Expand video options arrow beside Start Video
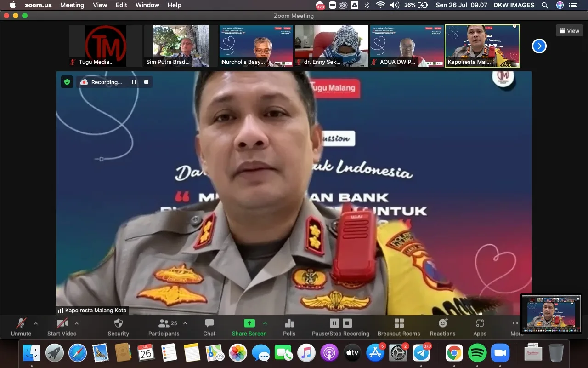The height and width of the screenshot is (368, 588). pyautogui.click(x=77, y=323)
